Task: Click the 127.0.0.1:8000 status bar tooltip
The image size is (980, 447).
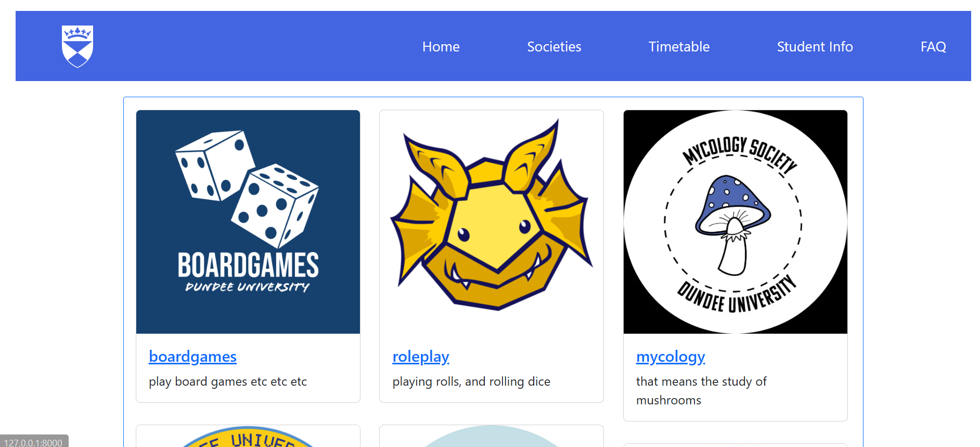Action: click(34, 441)
